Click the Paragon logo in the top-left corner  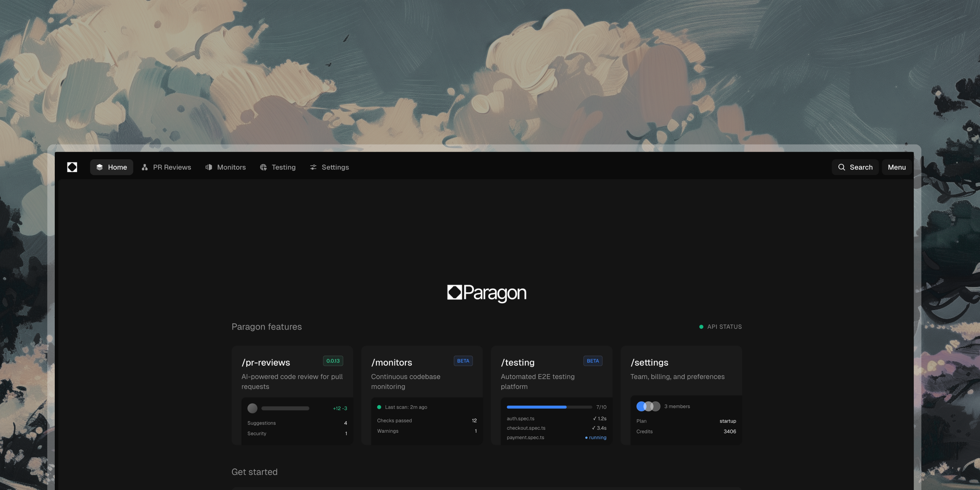[x=72, y=167]
